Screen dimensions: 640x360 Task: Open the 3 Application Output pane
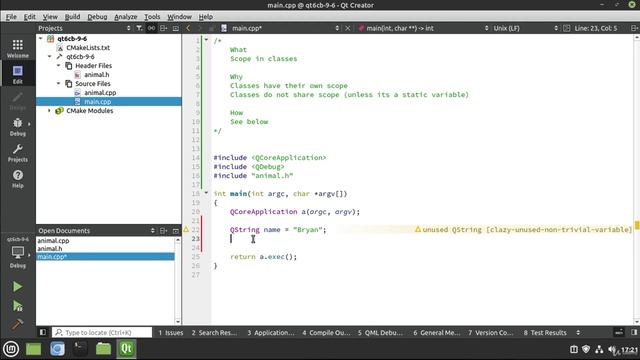click(x=271, y=332)
